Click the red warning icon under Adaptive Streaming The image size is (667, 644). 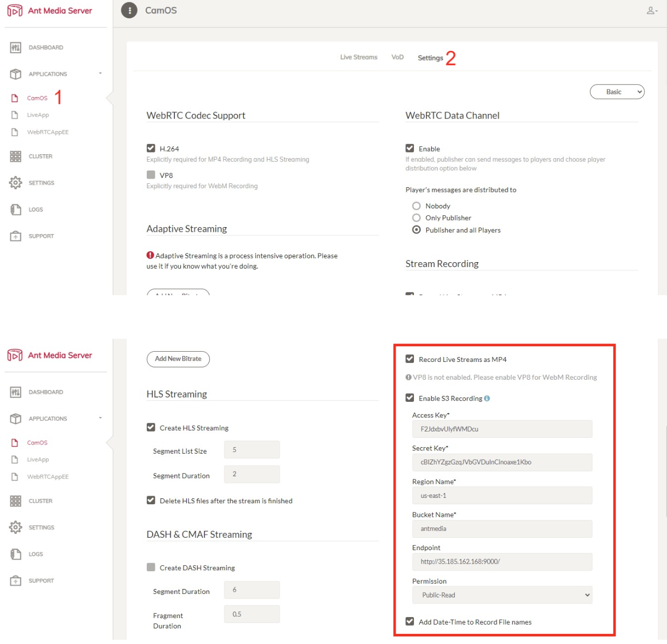[150, 256]
